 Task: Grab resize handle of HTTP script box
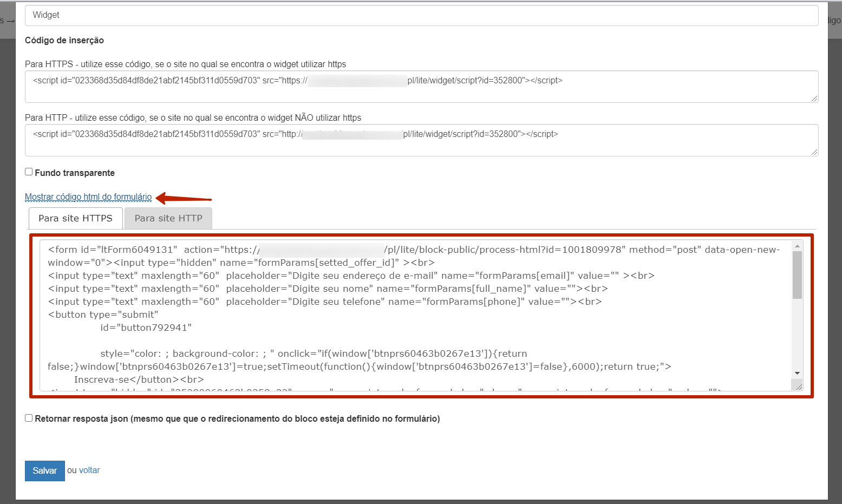click(814, 152)
